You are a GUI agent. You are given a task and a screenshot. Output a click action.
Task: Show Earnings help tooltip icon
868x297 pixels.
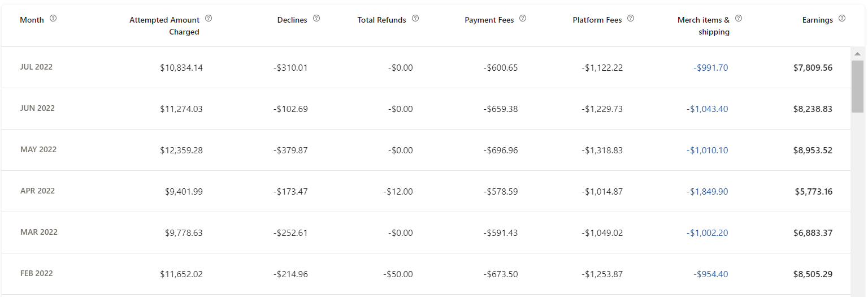[x=842, y=18]
